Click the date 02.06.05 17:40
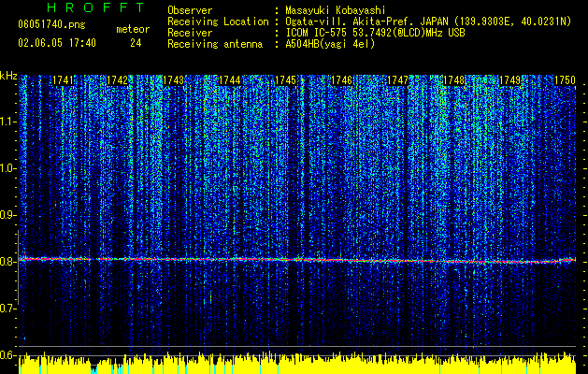The height and width of the screenshot is (374, 588). click(x=57, y=43)
